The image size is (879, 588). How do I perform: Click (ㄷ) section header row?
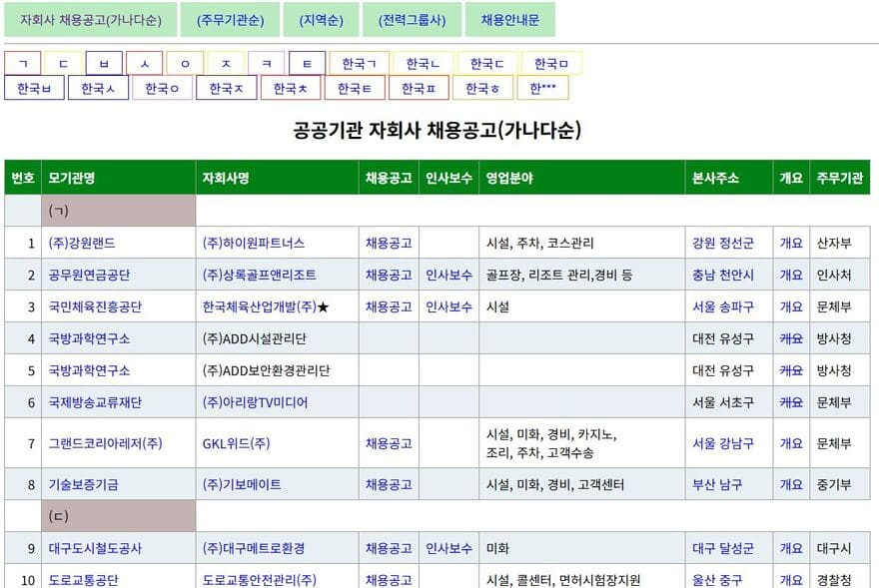click(118, 516)
